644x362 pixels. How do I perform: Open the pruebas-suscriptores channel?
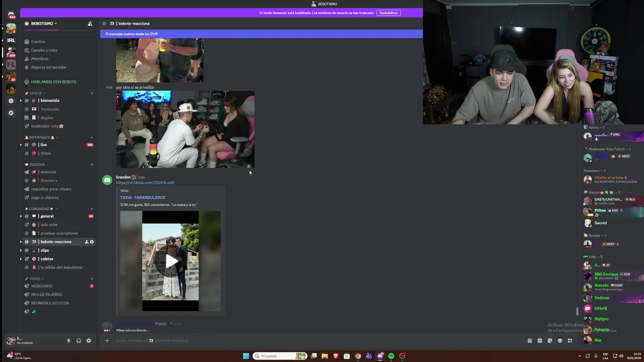[x=58, y=233]
